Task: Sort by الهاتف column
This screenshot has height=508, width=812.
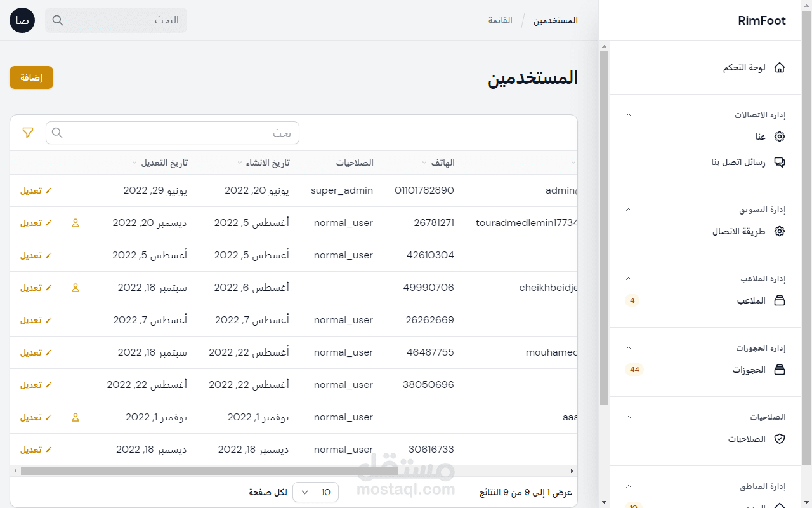Action: [438, 163]
